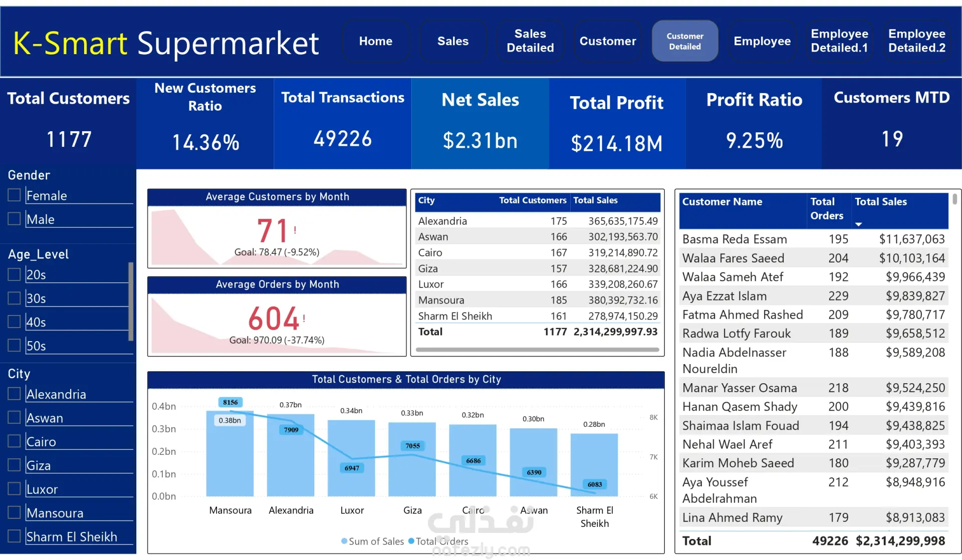Enable the 30s age level checkbox
Viewport: 962px width, 560px height.
[x=15, y=298]
